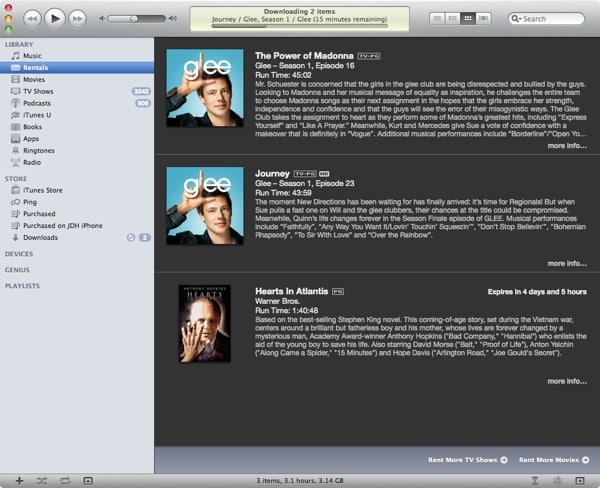This screenshot has height=488, width=600.
Task: Switch to song list view
Action: pyautogui.click(x=437, y=18)
